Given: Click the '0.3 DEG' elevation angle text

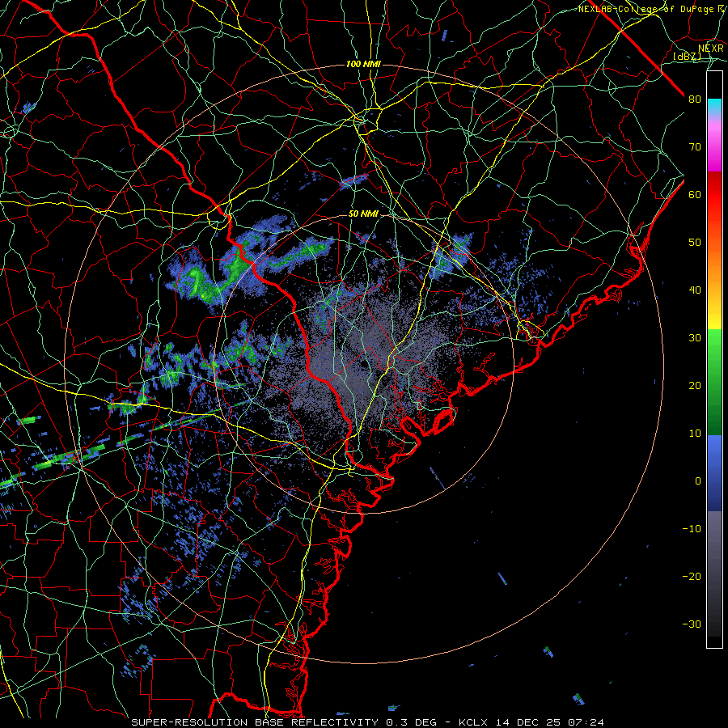Looking at the screenshot, I should tap(412, 722).
